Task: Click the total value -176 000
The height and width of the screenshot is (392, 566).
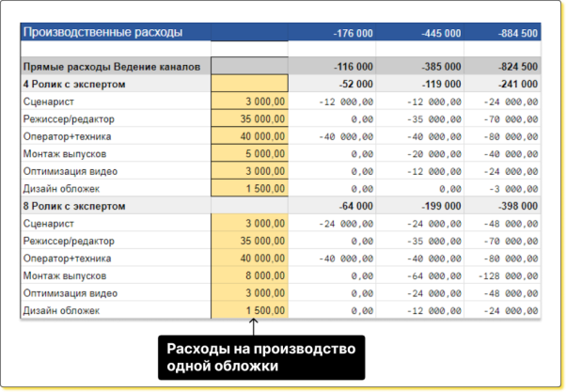Action: [x=353, y=33]
